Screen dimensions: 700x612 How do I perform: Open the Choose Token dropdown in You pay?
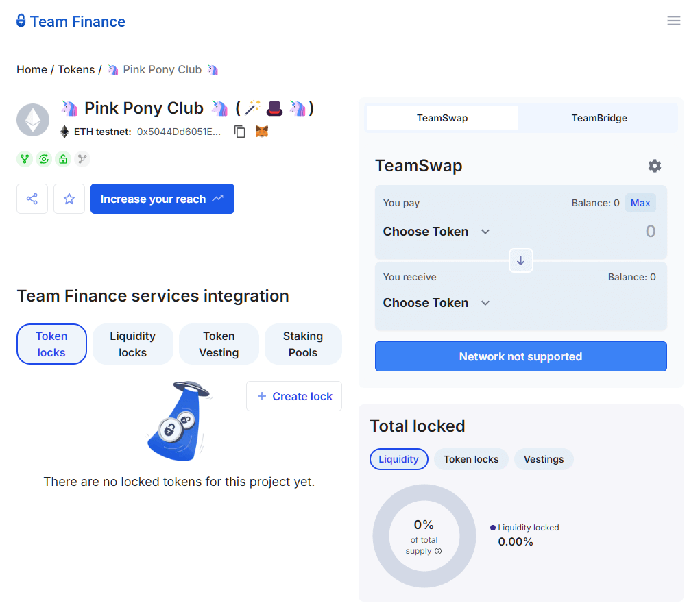(x=435, y=232)
